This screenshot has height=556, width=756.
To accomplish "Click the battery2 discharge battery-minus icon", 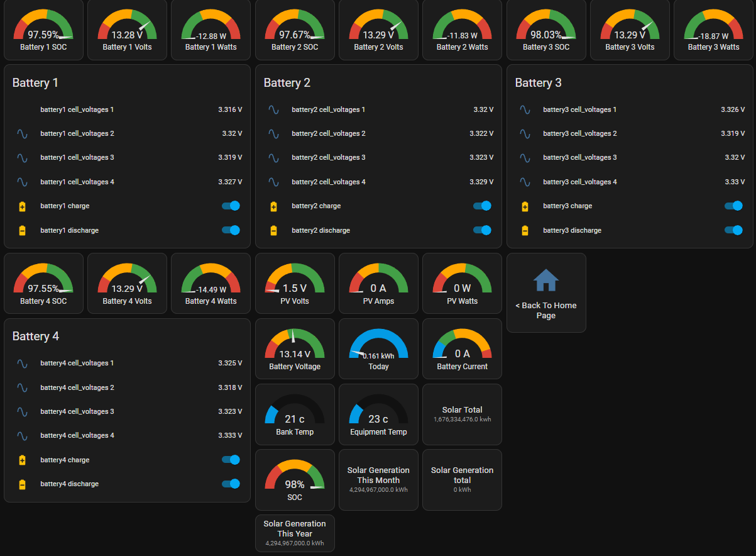I will 273,231.
